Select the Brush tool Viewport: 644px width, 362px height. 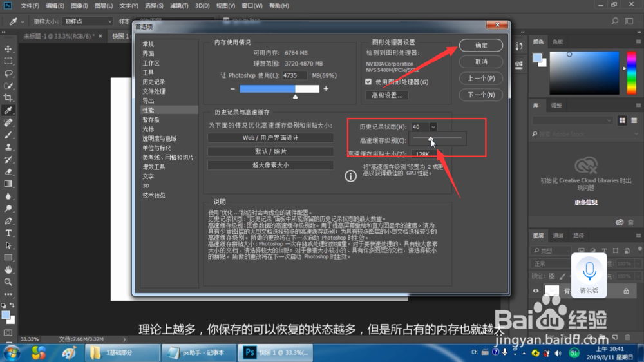click(8, 135)
